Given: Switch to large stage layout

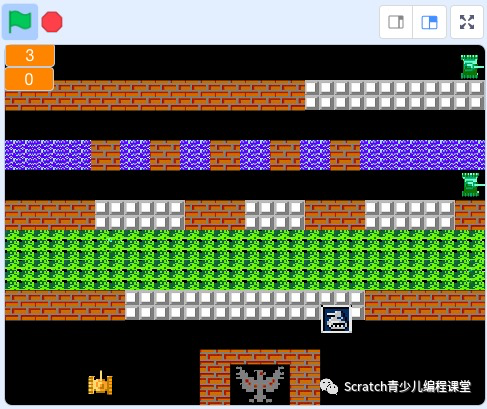Looking at the screenshot, I should (x=429, y=22).
